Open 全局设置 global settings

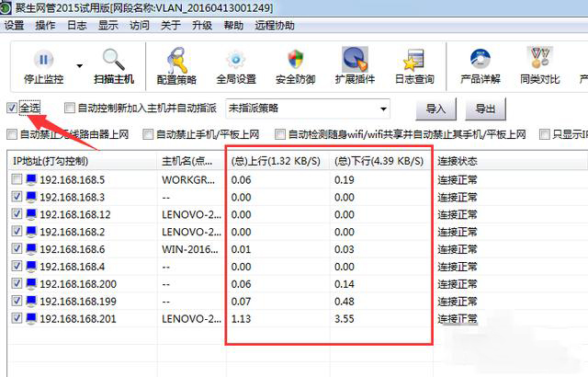[x=234, y=62]
